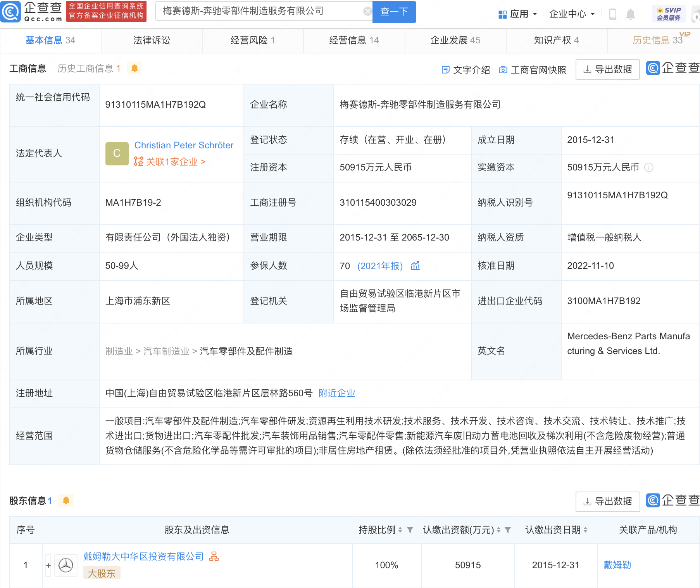Click the Christian Peter Schröter link
700x588 pixels.
(184, 145)
